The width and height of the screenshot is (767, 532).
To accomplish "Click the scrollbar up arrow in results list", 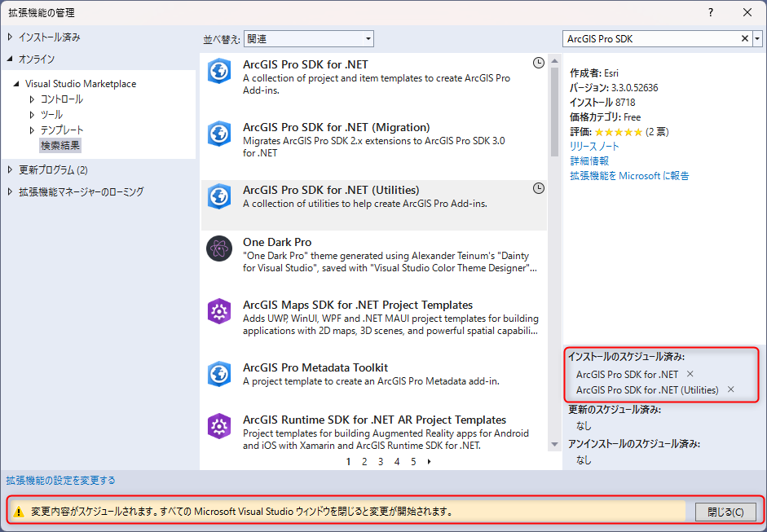I will pos(554,61).
